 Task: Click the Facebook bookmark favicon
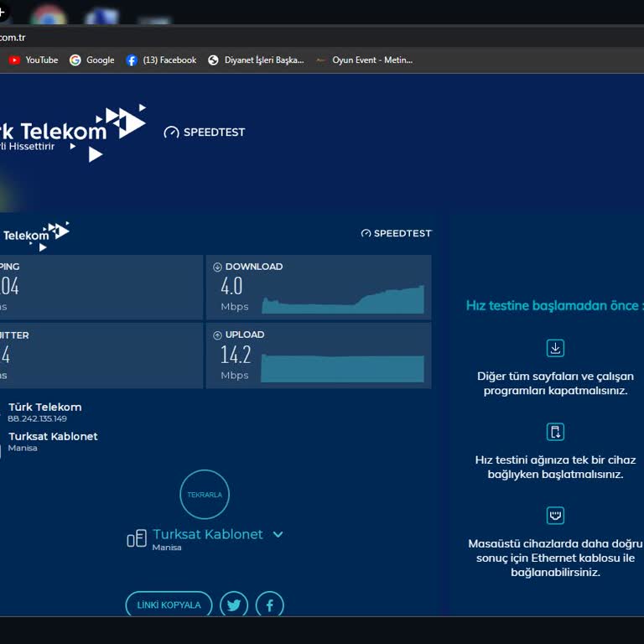pyautogui.click(x=132, y=60)
